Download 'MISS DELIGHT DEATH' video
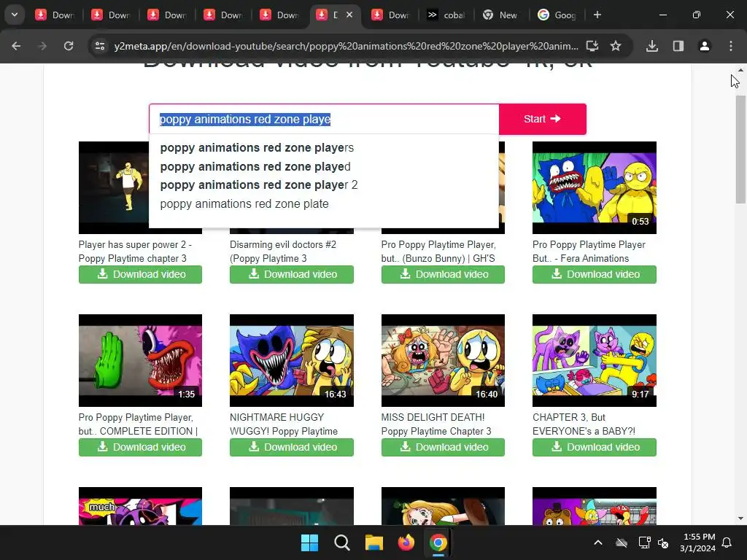 (443, 447)
